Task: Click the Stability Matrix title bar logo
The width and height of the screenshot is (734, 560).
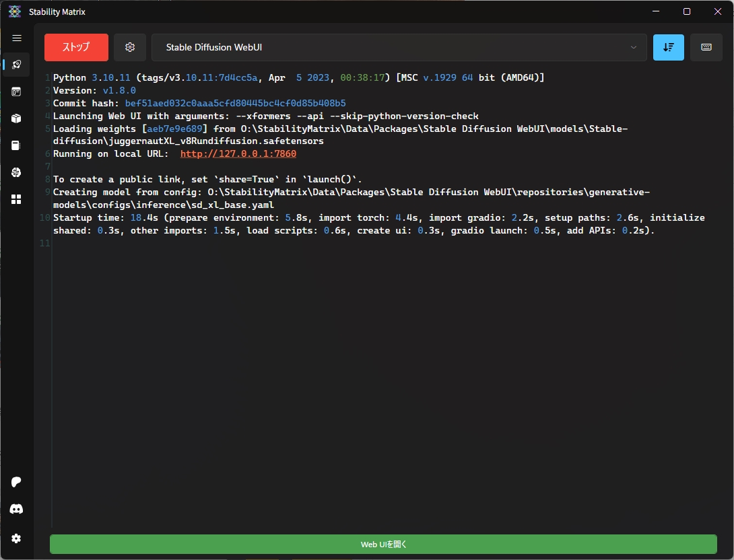Action: (x=15, y=11)
